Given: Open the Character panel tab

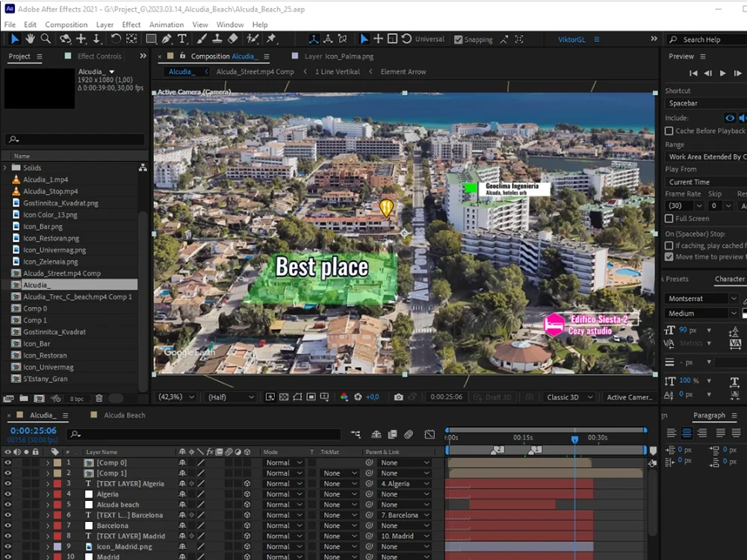Looking at the screenshot, I should click(x=729, y=279).
